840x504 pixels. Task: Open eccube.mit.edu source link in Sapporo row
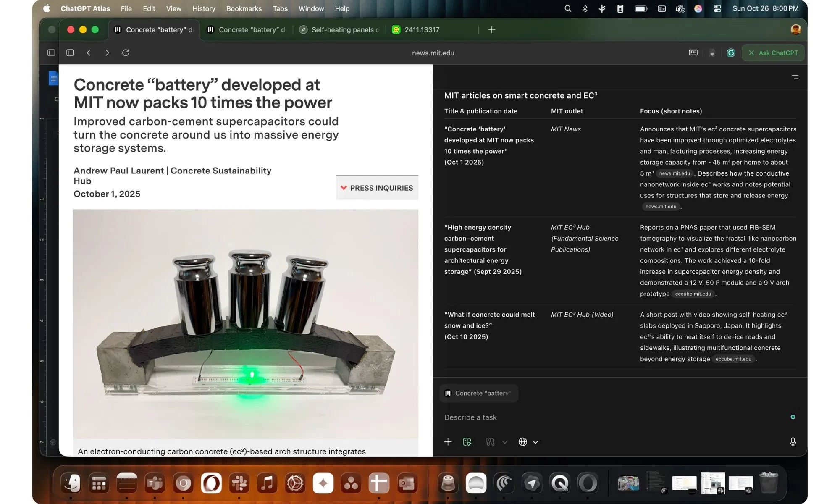[x=733, y=359]
